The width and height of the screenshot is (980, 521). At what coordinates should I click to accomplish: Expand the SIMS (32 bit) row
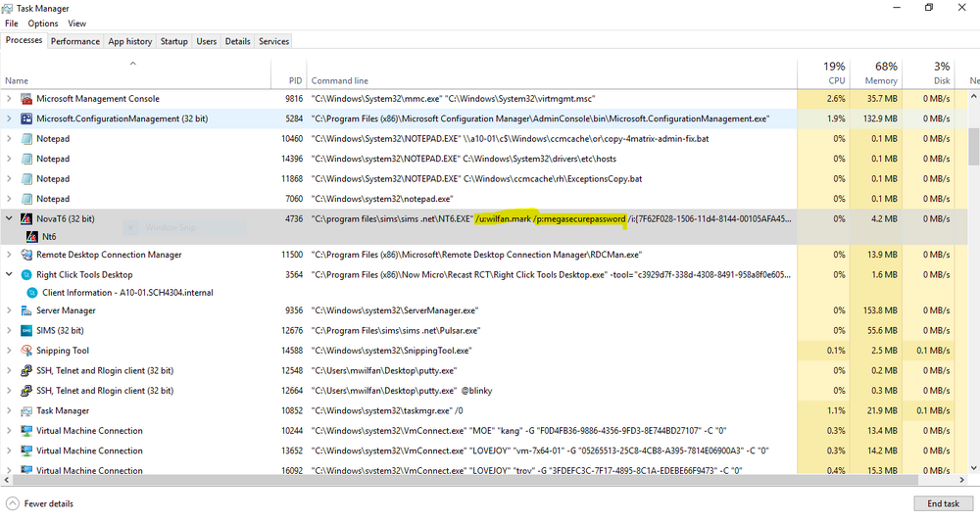pyautogui.click(x=9, y=330)
